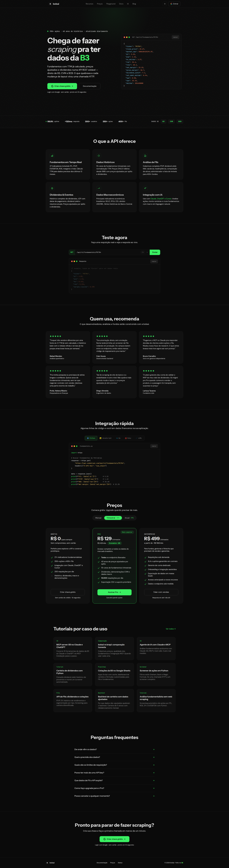Open 'Screener de ações em Python' tutorial
The height and width of the screenshot is (868, 229).
coord(156,675)
